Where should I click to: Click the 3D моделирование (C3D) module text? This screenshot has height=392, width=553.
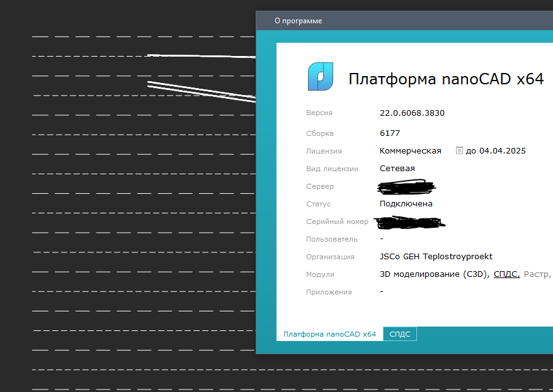pyautogui.click(x=435, y=274)
